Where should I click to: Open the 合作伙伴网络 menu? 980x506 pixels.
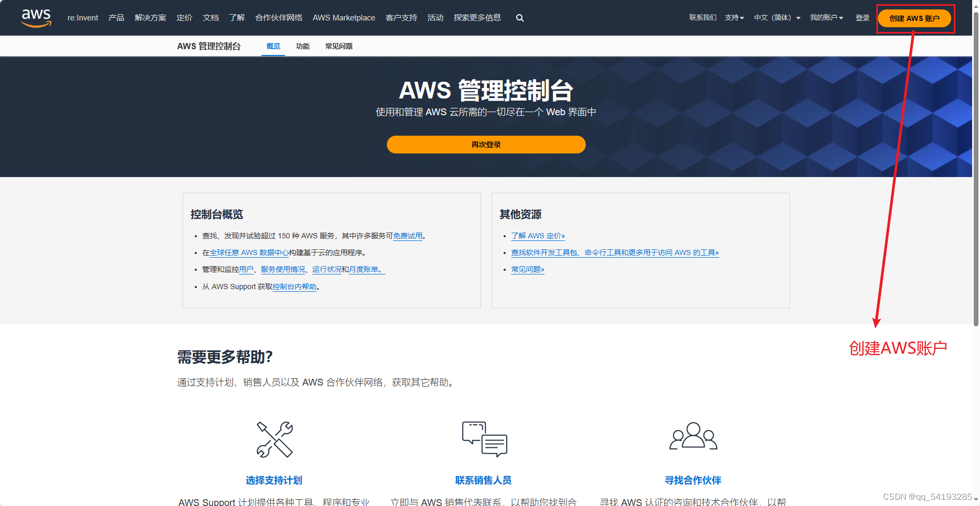pyautogui.click(x=279, y=18)
